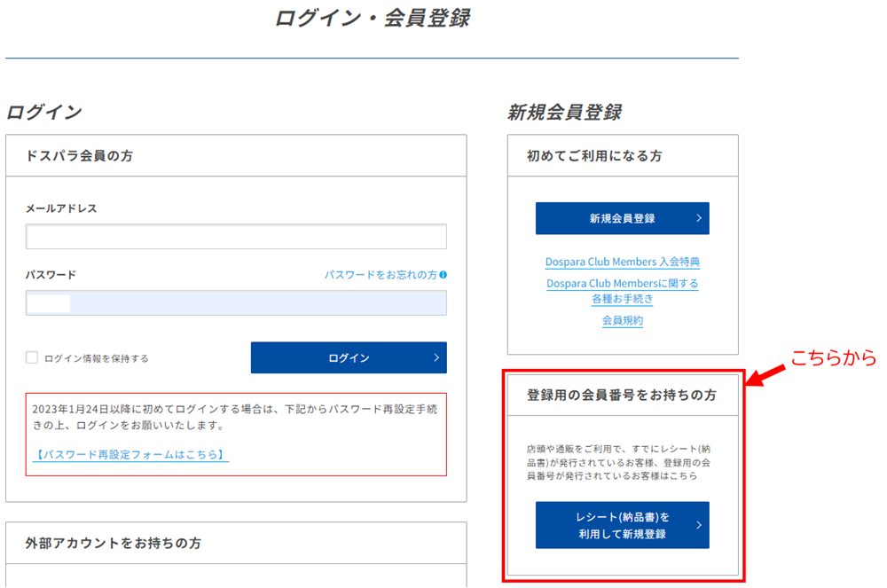Viewport: 887px width, 588px height.
Task: Click the ログイン・会員登録 page title
Action: coord(373,18)
